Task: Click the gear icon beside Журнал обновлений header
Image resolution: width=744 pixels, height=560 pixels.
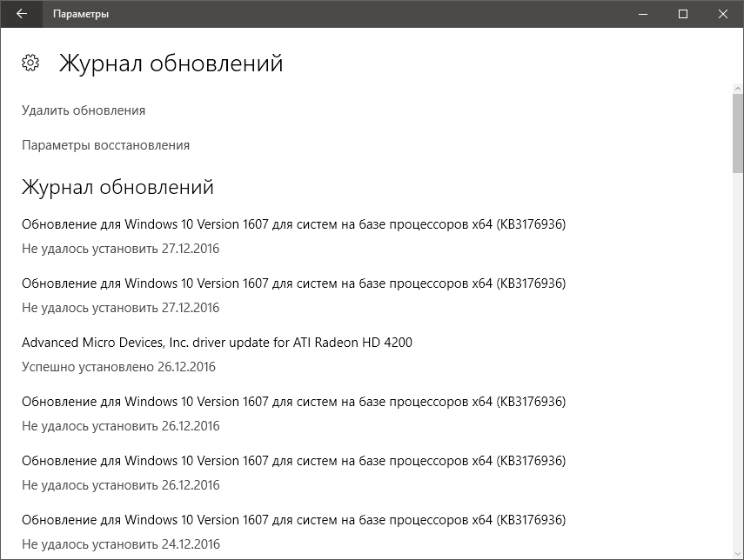Action: click(x=30, y=63)
